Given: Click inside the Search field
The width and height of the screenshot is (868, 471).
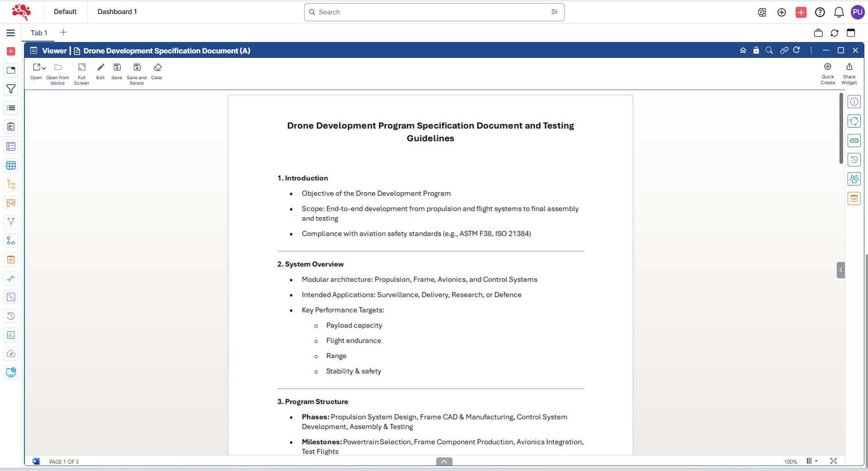Looking at the screenshot, I should click(430, 12).
